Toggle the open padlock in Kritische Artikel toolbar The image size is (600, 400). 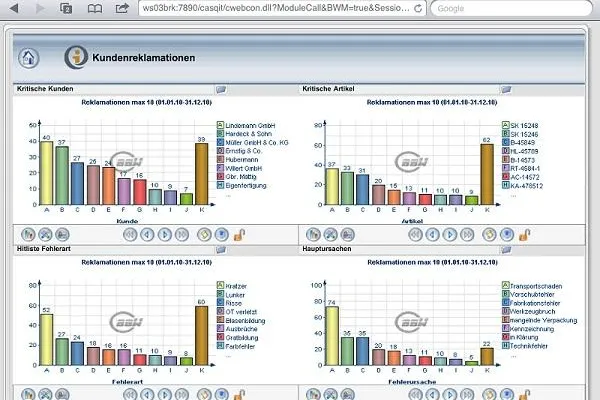[525, 235]
